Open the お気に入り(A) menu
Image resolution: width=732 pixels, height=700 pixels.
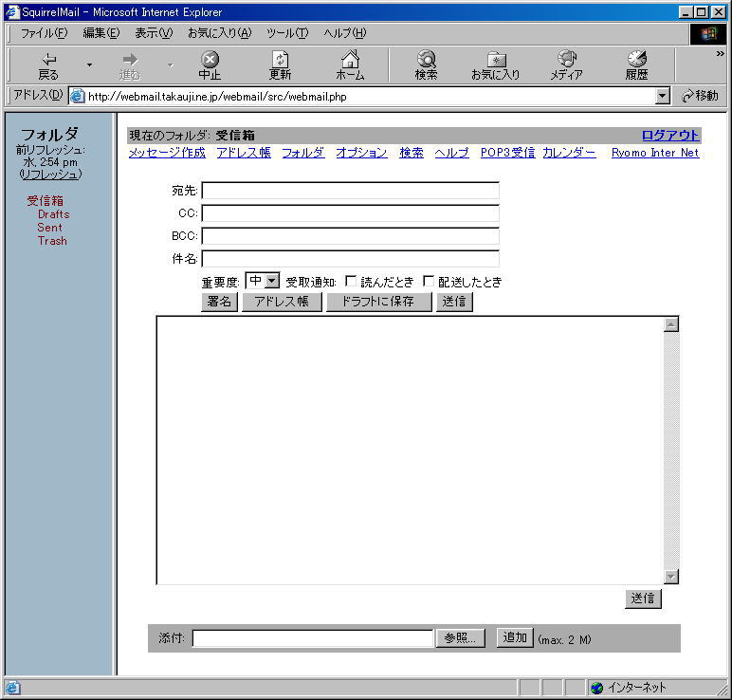point(219,33)
